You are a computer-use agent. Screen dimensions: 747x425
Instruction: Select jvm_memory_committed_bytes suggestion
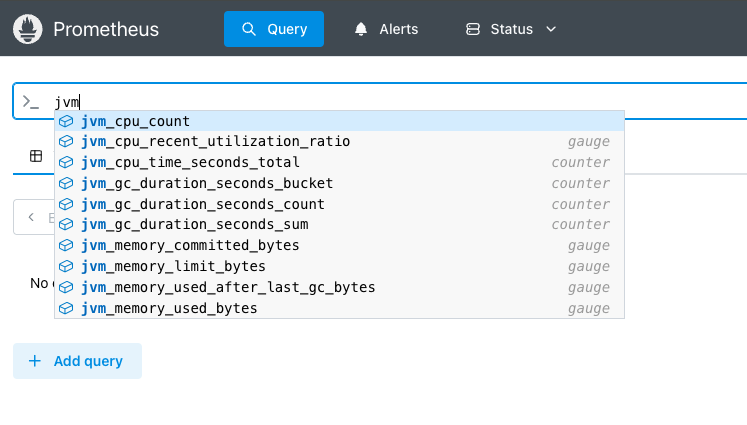(339, 245)
